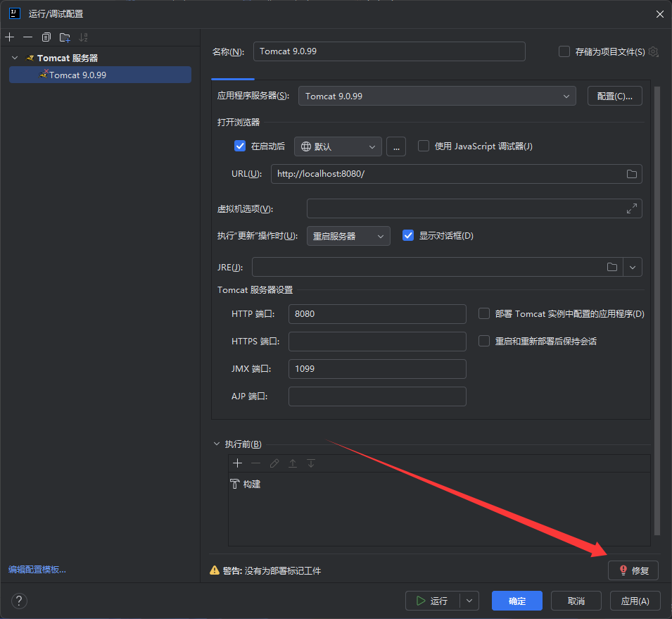Select the build task in before launch list
The height and width of the screenshot is (619, 672).
point(439,484)
